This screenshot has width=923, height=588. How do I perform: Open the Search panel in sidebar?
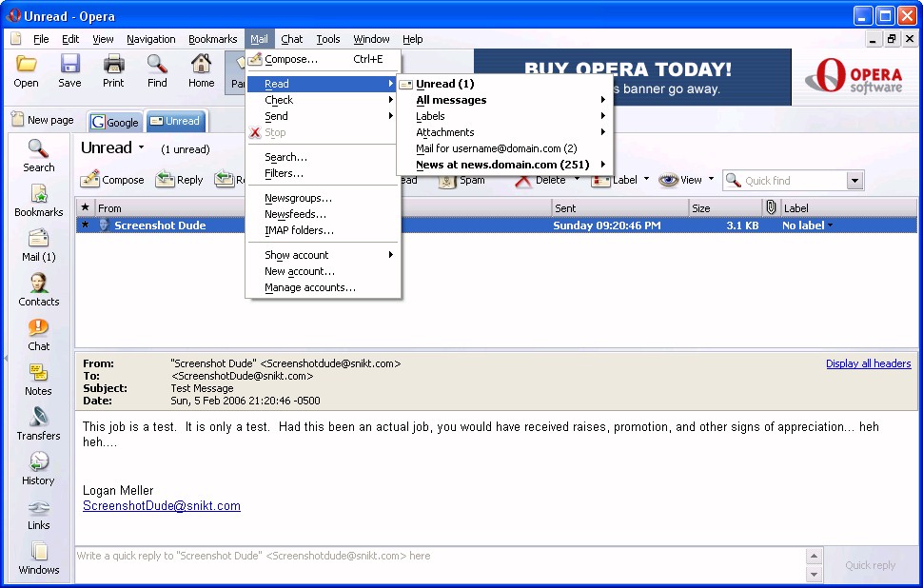click(39, 155)
